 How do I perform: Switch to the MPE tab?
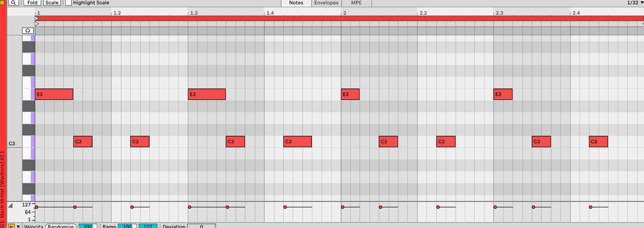(x=357, y=3)
